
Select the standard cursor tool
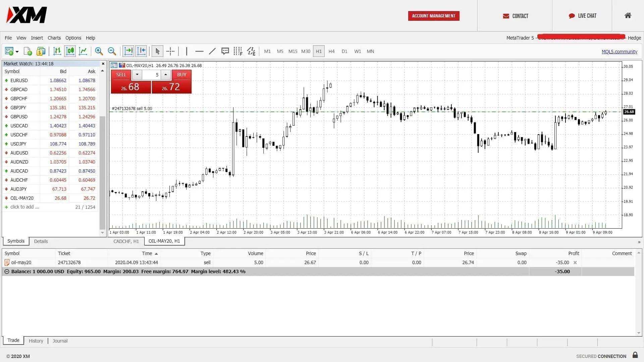click(157, 51)
